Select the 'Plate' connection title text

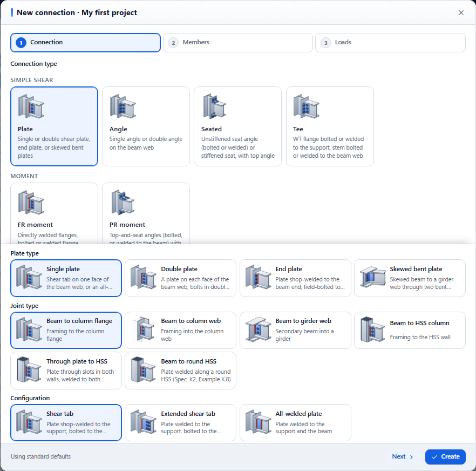pyautogui.click(x=25, y=129)
